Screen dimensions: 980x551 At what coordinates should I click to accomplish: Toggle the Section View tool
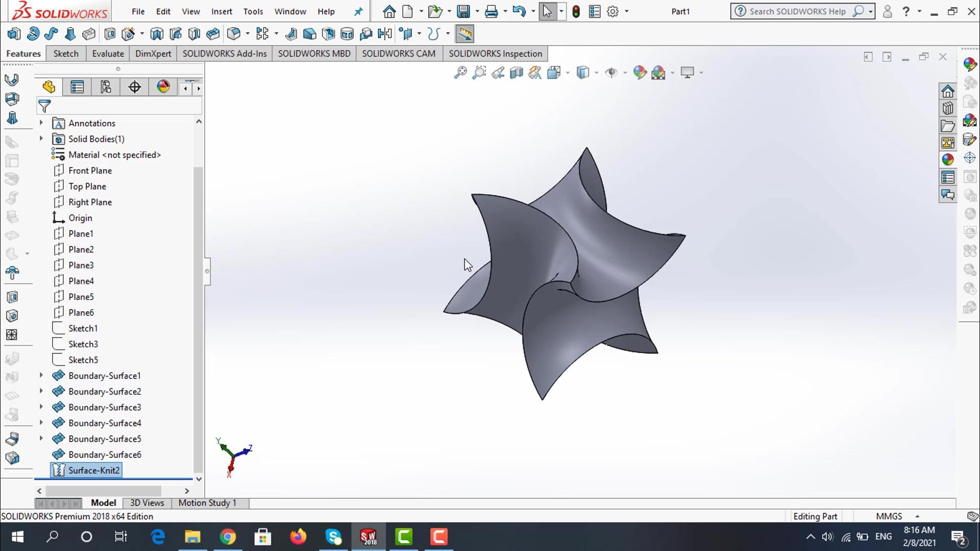click(516, 72)
